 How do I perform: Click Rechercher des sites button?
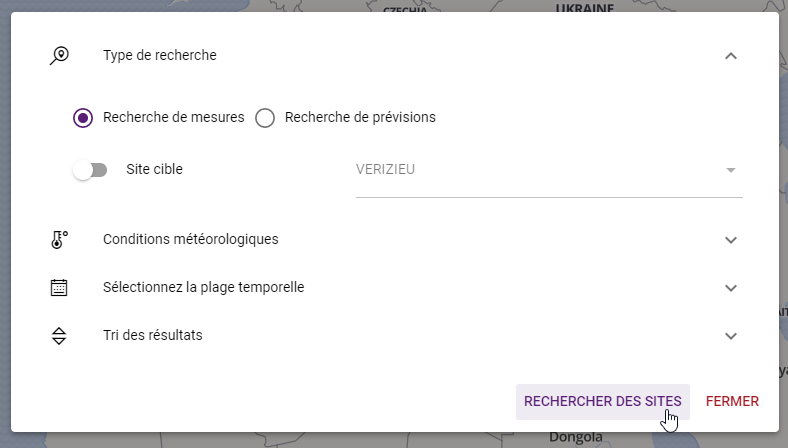602,401
